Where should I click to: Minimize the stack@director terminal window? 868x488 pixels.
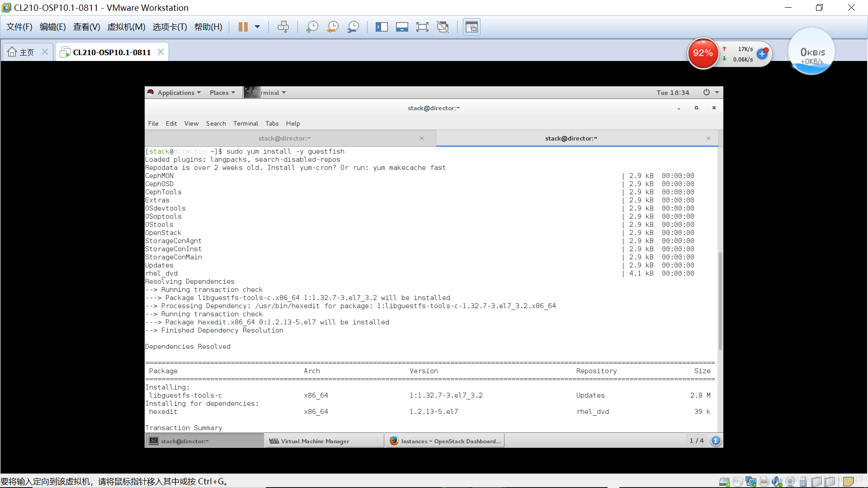click(x=679, y=108)
